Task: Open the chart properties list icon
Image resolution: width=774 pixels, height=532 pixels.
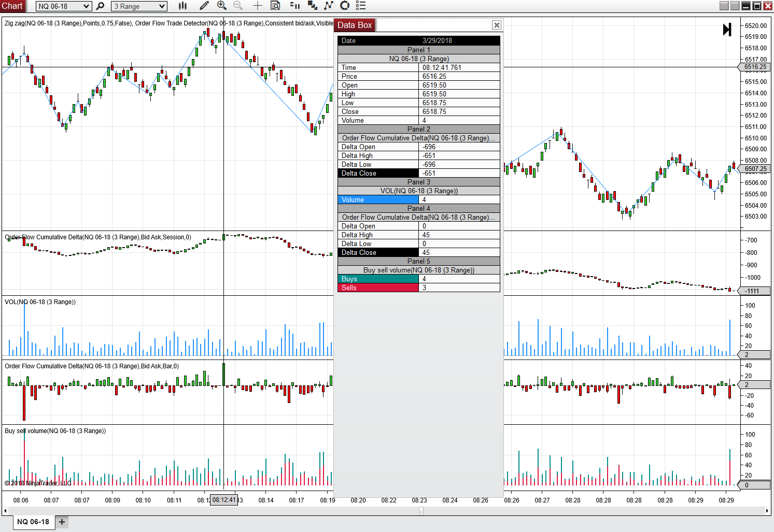Action: click(361, 6)
